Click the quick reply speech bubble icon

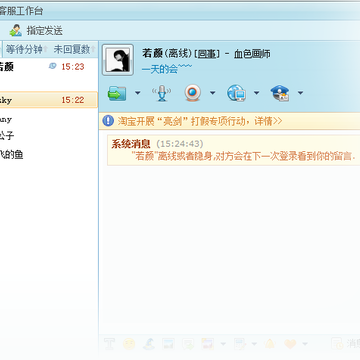click(x=188, y=343)
